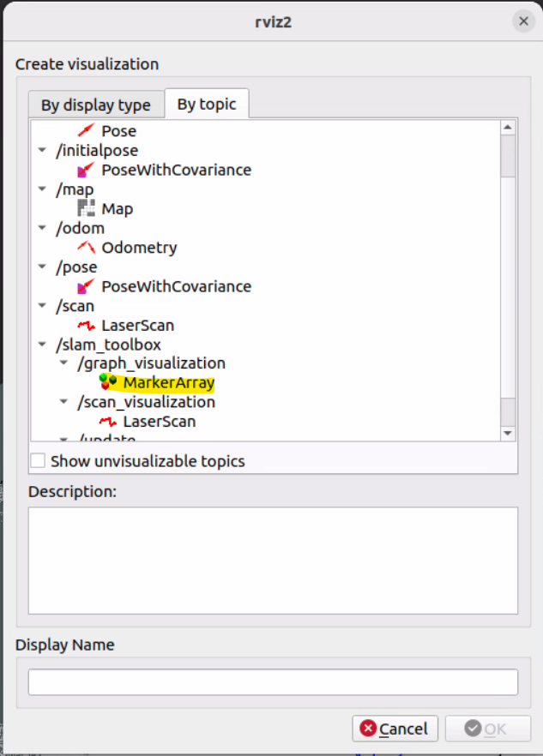Select PoseWithCovariance icon under /initialpose
The image size is (543, 756).
[x=87, y=170]
